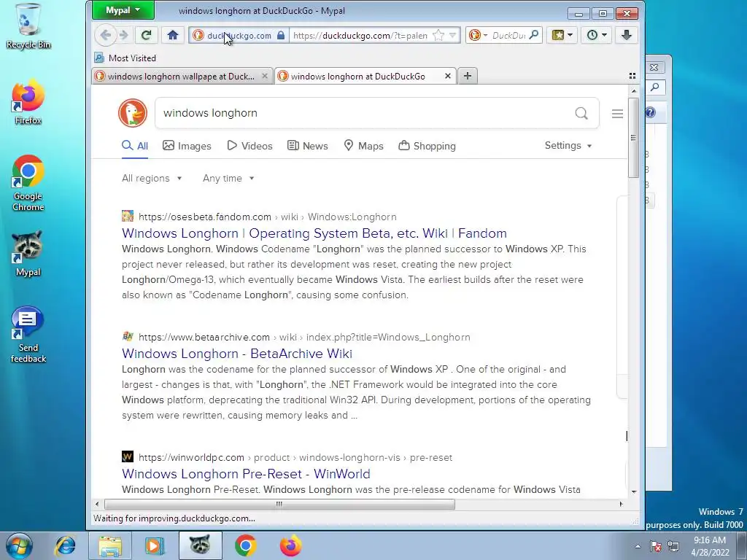Open Windows Longhorn Pre-Reset - WinWorld result
The width and height of the screenshot is (747, 560).
[x=246, y=474]
